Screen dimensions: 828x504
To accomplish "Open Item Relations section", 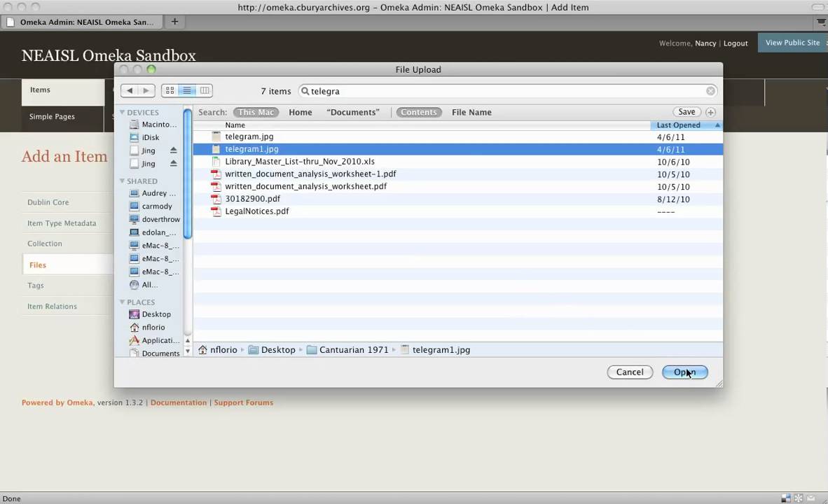I will point(53,307).
